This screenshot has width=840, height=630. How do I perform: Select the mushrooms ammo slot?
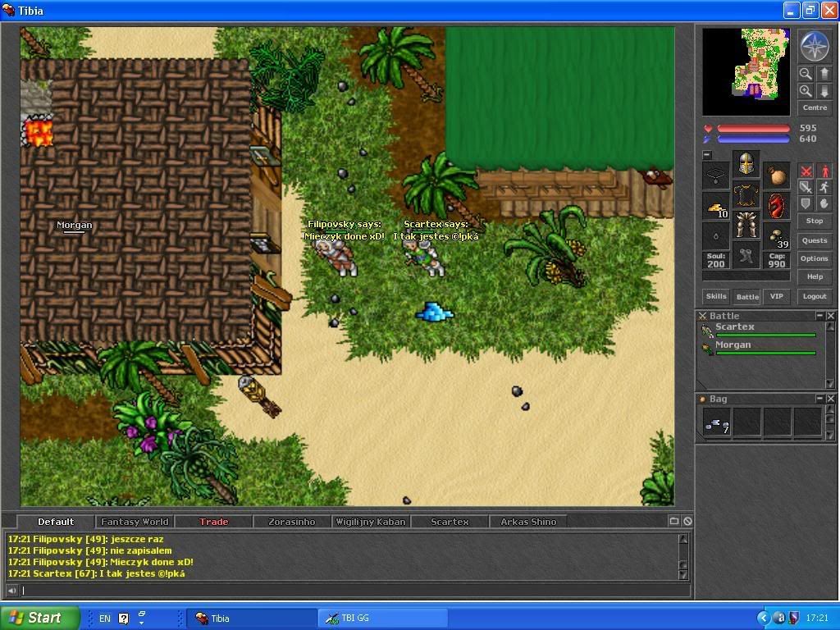point(776,236)
